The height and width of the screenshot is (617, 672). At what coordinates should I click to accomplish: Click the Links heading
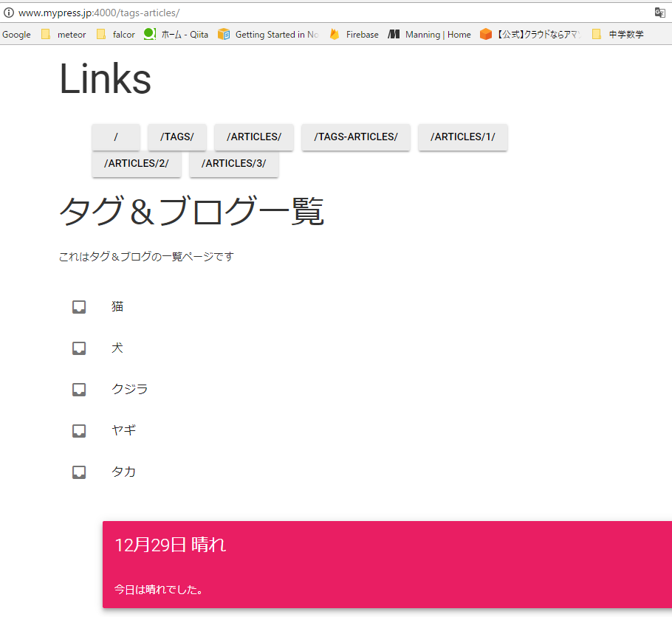tap(106, 79)
